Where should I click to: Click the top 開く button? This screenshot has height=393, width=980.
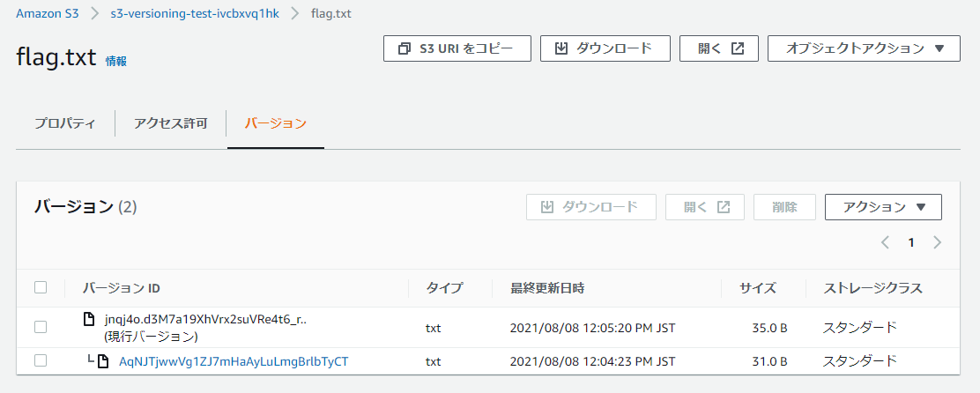[x=719, y=48]
